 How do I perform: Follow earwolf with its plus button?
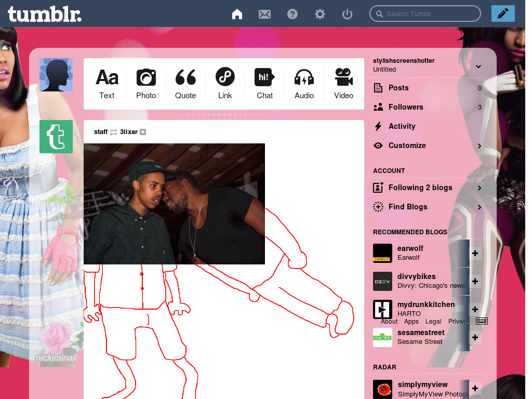(x=475, y=253)
